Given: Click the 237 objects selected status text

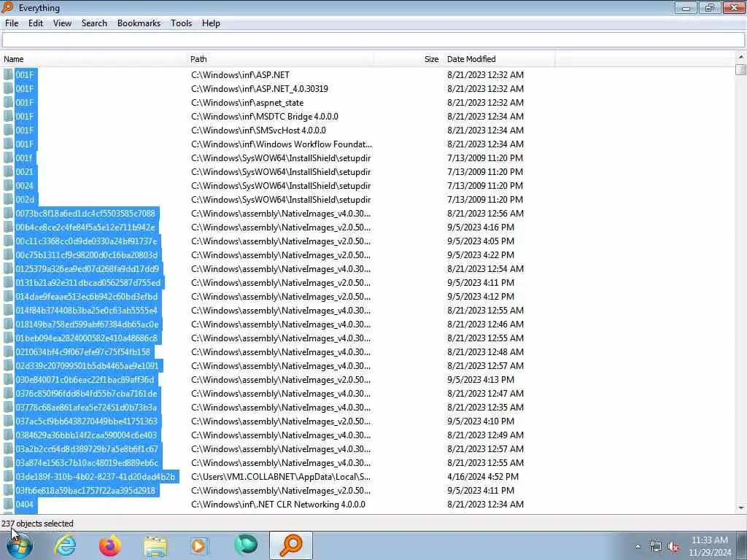Looking at the screenshot, I should 38,524.
